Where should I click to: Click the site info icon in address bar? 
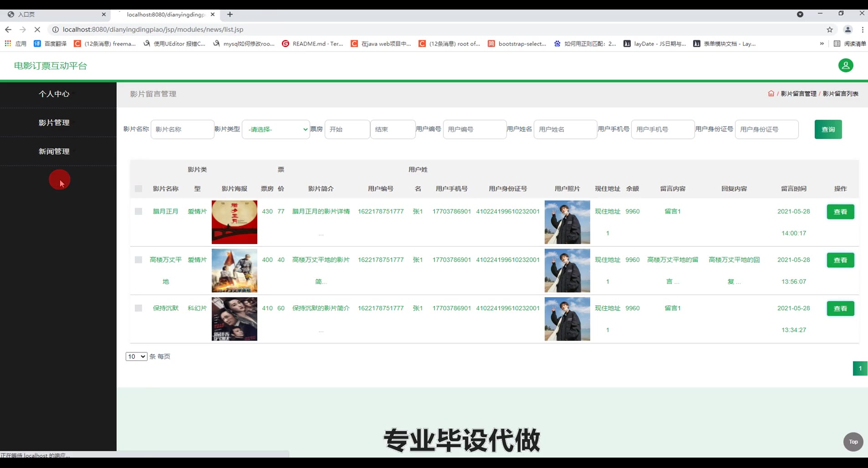point(55,30)
